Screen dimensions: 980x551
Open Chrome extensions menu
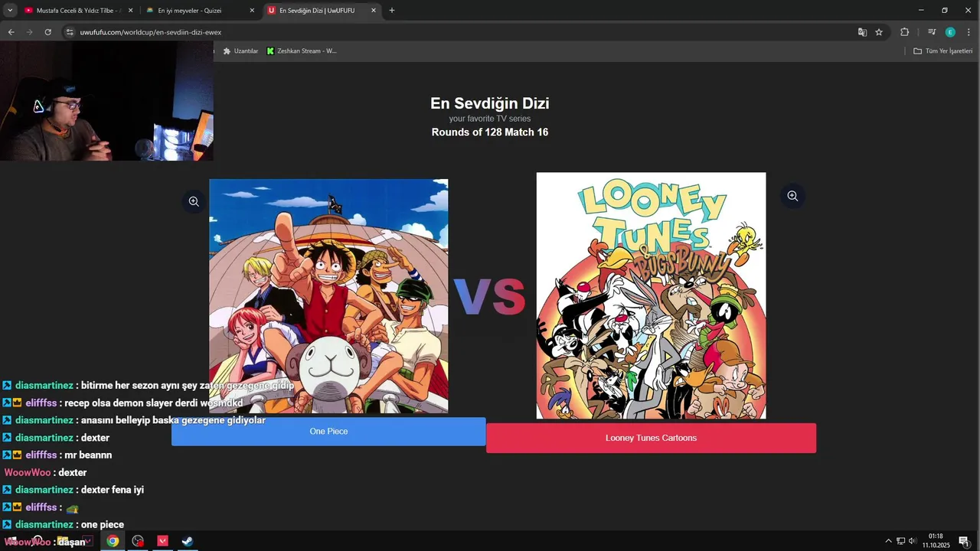tap(904, 32)
